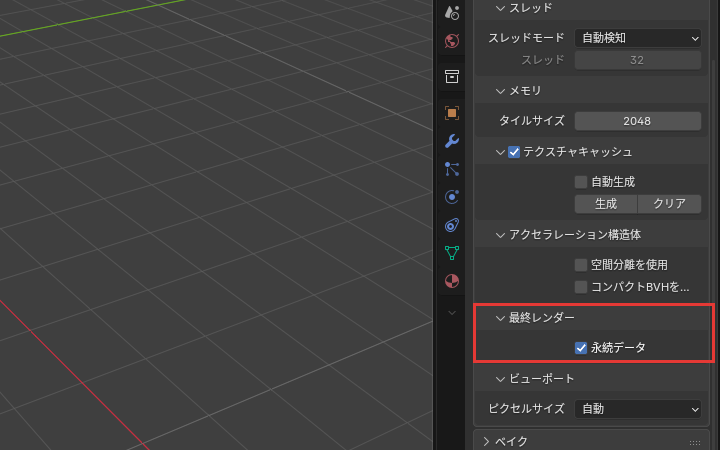Open the Particles properties tab icon
Screen dimensions: 720x450
click(x=452, y=169)
